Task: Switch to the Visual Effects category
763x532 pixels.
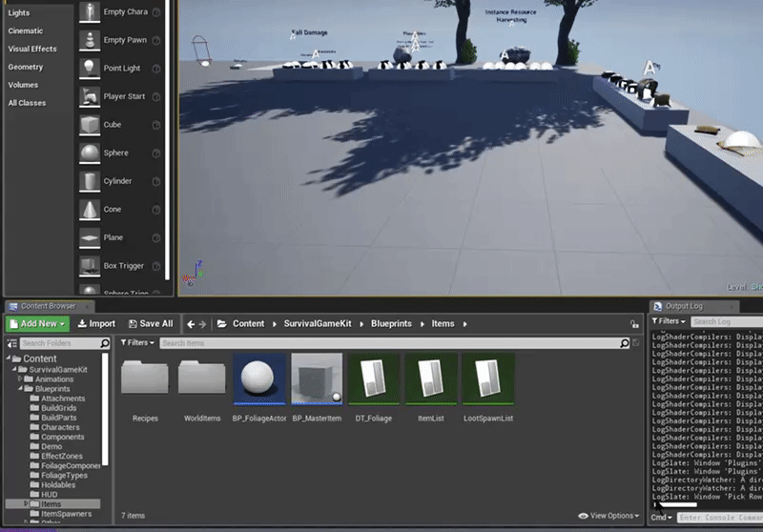Action: [32, 50]
